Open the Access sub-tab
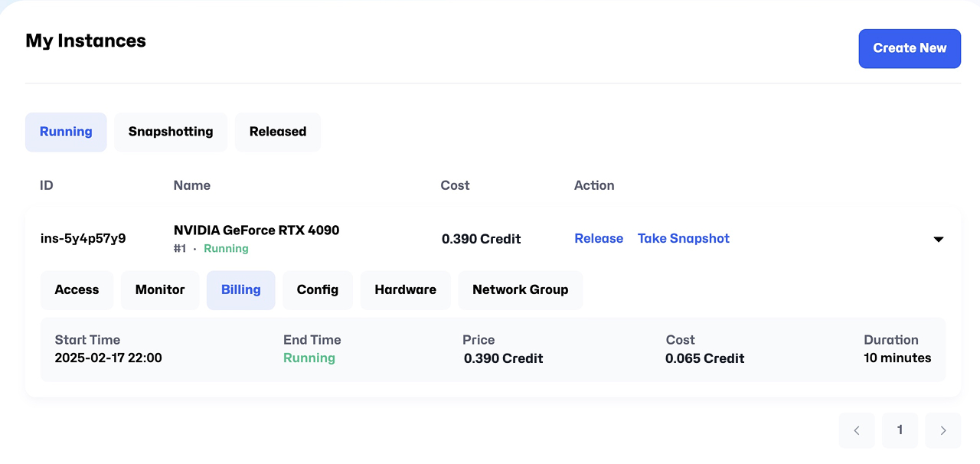The width and height of the screenshot is (980, 464). [77, 289]
